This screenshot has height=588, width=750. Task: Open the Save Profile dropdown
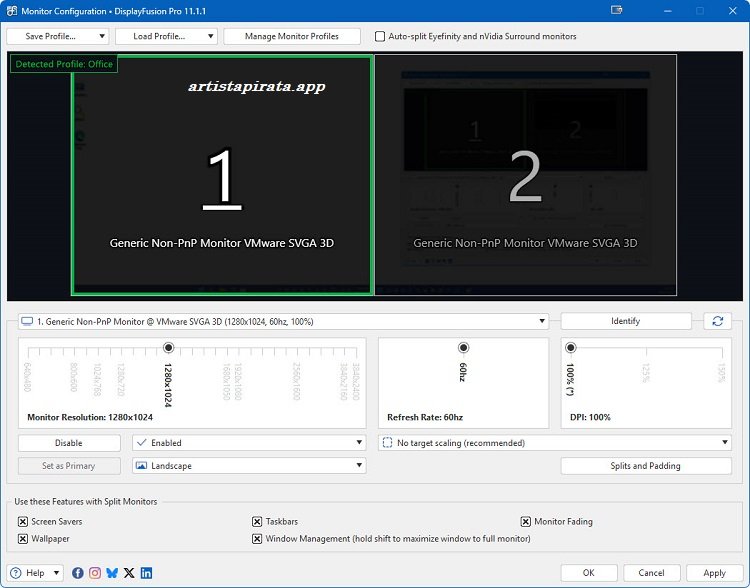click(x=58, y=36)
